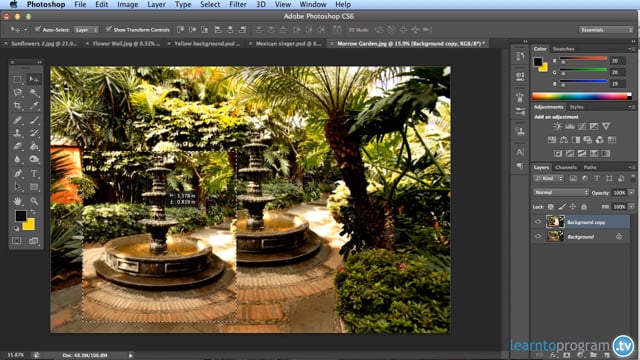Select the Clone Stamp tool
This screenshot has width=640, height=360.
pyautogui.click(x=17, y=133)
